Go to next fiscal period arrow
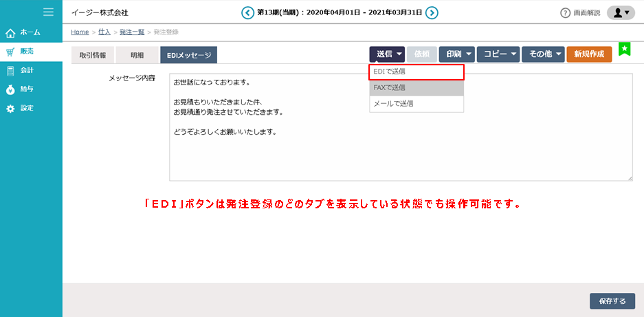Viewport: 644px width, 317px height. point(432,12)
